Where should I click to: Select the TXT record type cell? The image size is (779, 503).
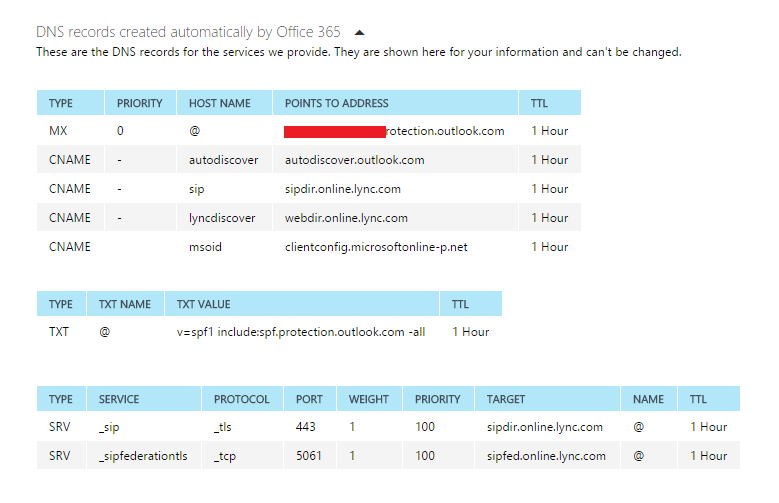click(59, 332)
